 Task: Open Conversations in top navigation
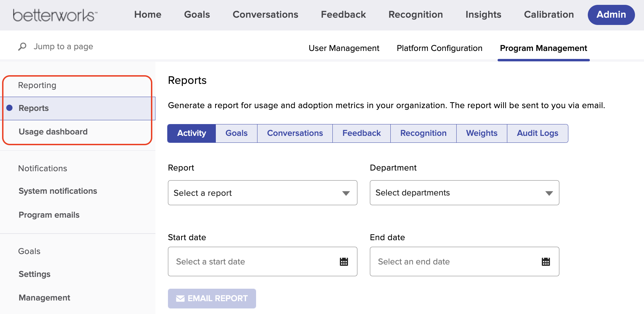[265, 15]
